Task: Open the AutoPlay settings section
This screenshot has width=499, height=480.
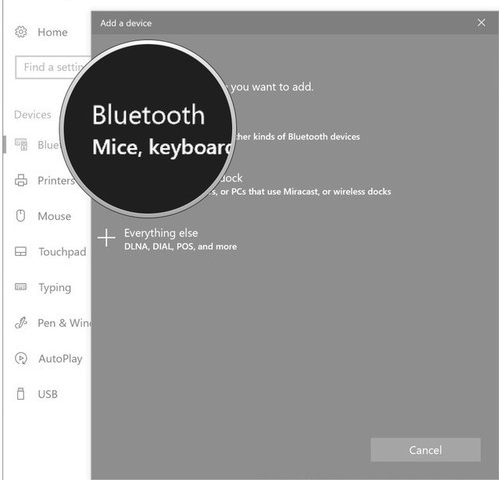Action: [60, 359]
